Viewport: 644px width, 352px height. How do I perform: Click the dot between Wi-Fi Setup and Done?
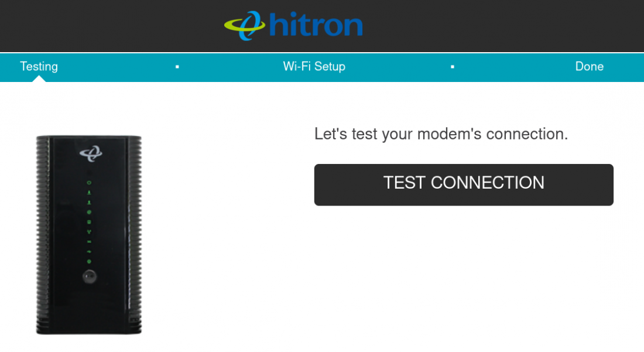click(452, 67)
